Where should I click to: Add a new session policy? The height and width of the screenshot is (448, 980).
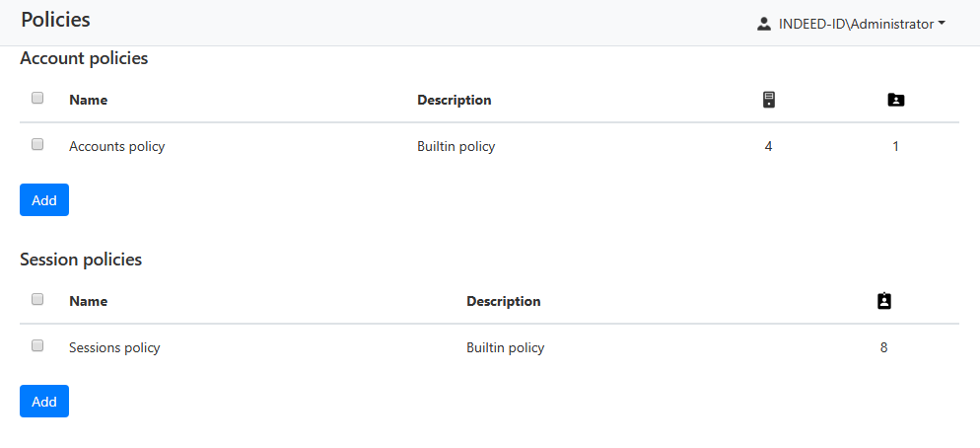pyautogui.click(x=44, y=402)
